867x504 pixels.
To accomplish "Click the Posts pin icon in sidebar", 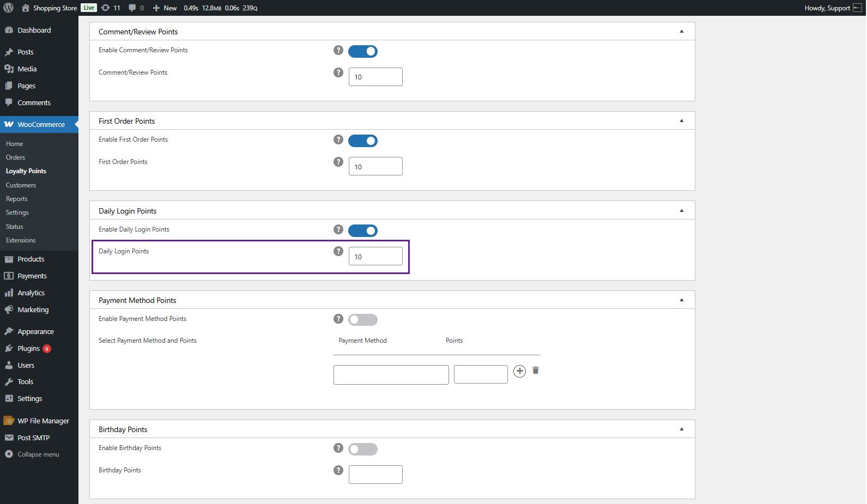I will 9,52.
